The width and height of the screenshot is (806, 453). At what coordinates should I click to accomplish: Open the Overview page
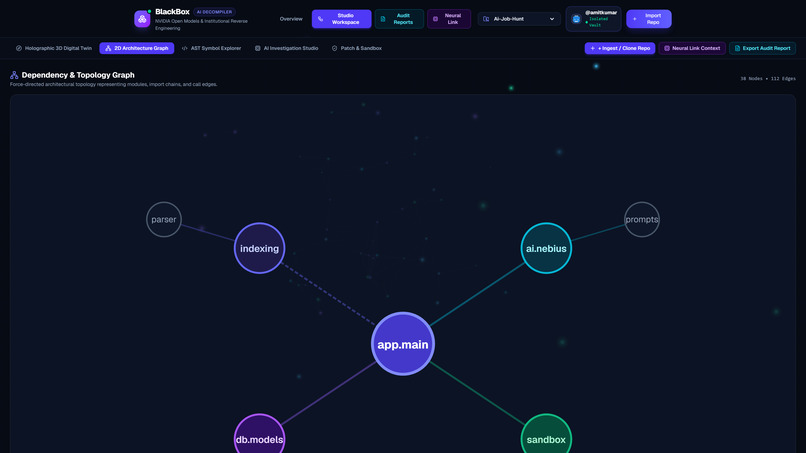pyautogui.click(x=291, y=19)
